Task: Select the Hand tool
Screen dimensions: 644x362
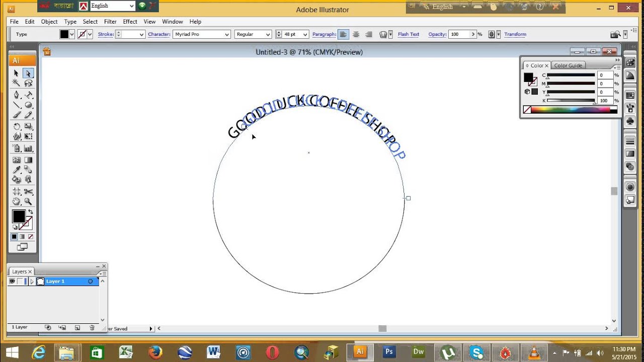Action: tap(16, 202)
